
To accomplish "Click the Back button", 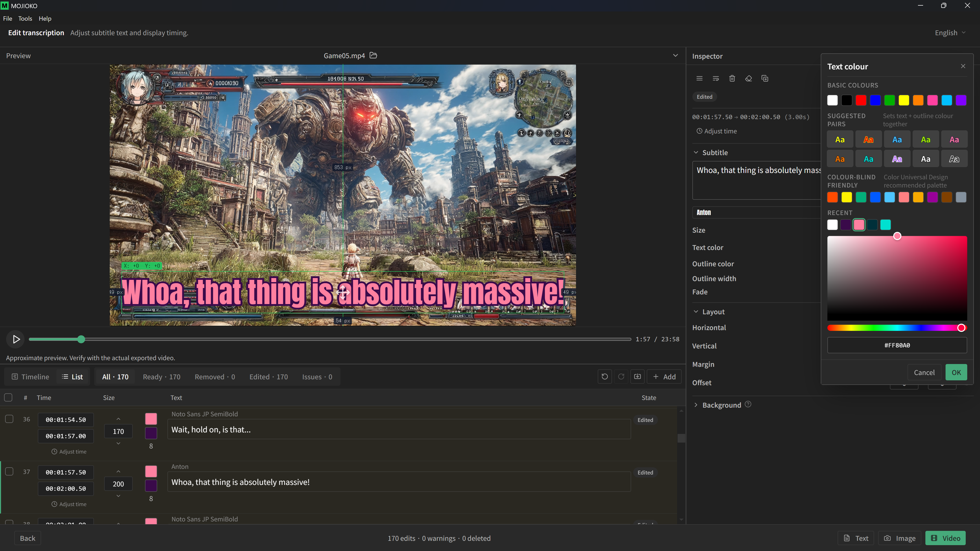I will (x=27, y=538).
